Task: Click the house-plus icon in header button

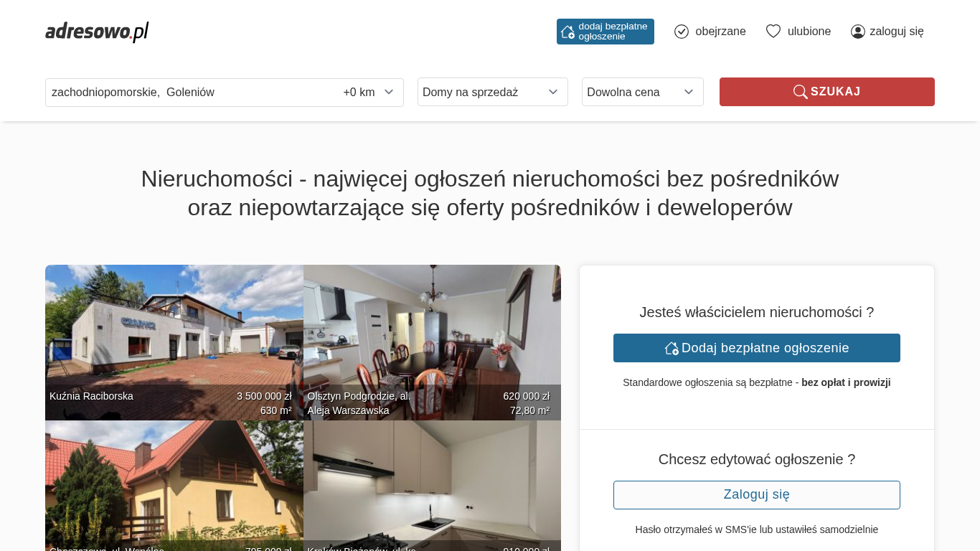Action: point(567,32)
